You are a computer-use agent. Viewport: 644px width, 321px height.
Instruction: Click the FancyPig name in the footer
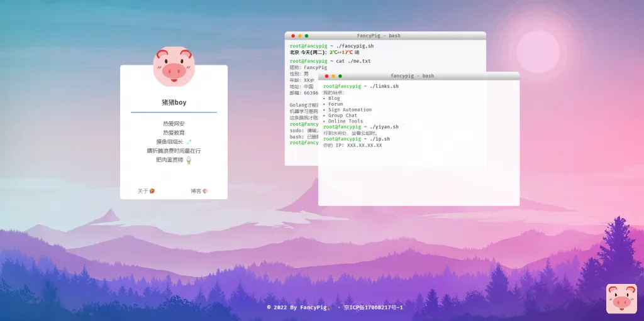click(x=313, y=308)
